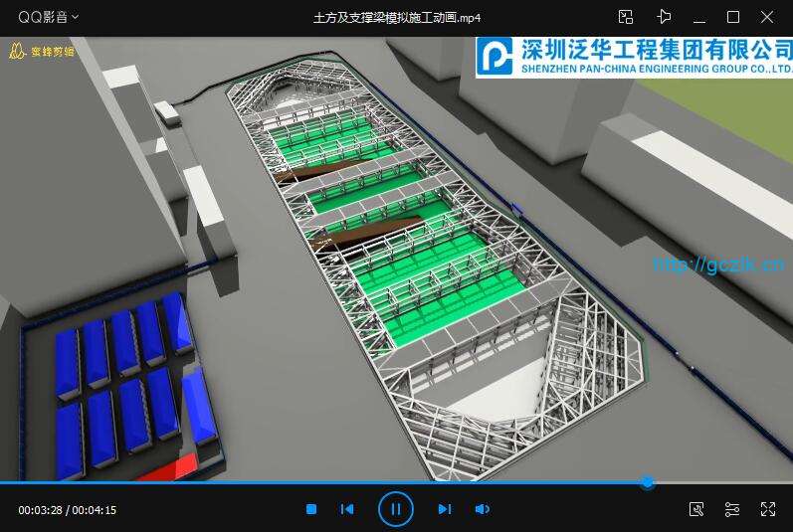Open playback adjustment settings icon
The height and width of the screenshot is (532, 793).
[731, 509]
